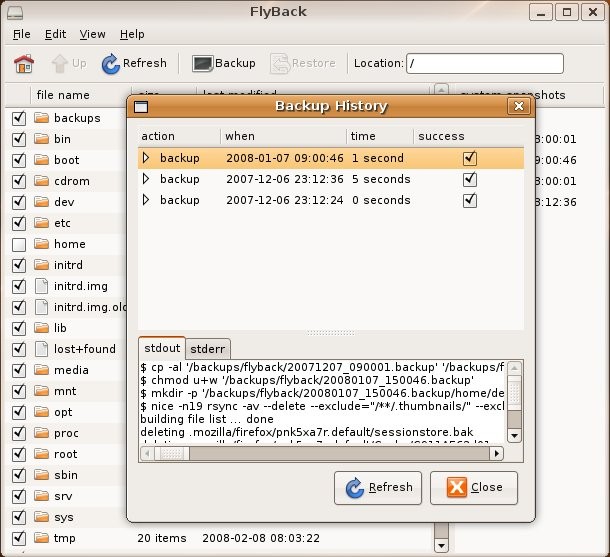This screenshot has width=610, height=557.
Task: Click the Refresh icon in main toolbar
Action: 110,63
